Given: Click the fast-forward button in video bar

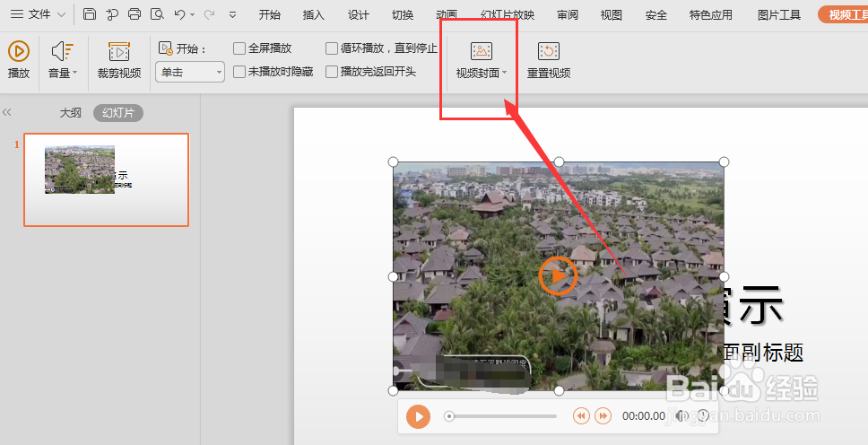Looking at the screenshot, I should tap(603, 415).
